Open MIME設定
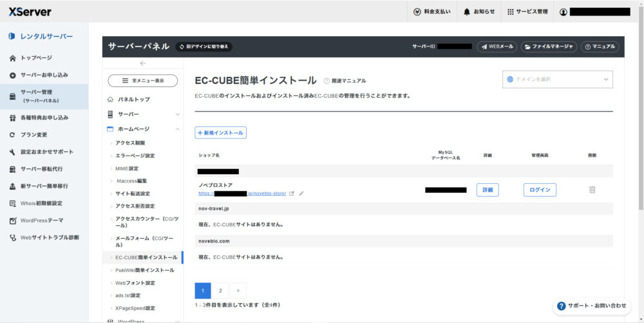The image size is (644, 323). click(x=127, y=168)
